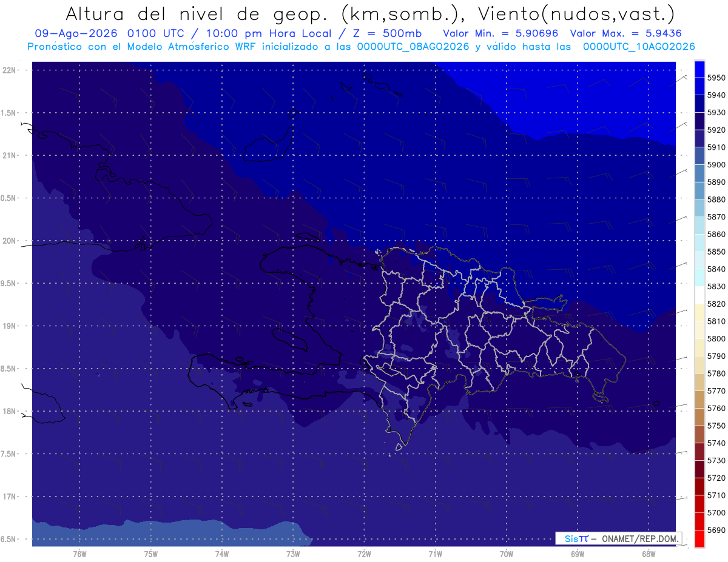Image resolution: width=728 pixels, height=562 pixels.
Task: Click the 20N latitude axis label
Action: 10,241
